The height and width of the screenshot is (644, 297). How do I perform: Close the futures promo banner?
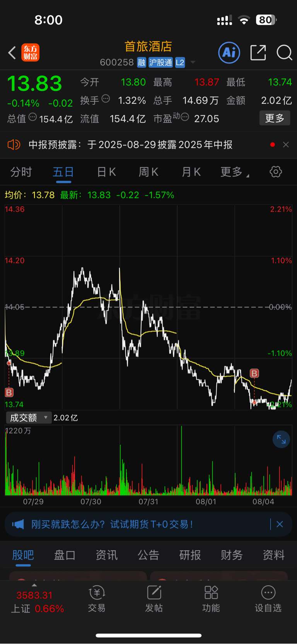pyautogui.click(x=280, y=524)
